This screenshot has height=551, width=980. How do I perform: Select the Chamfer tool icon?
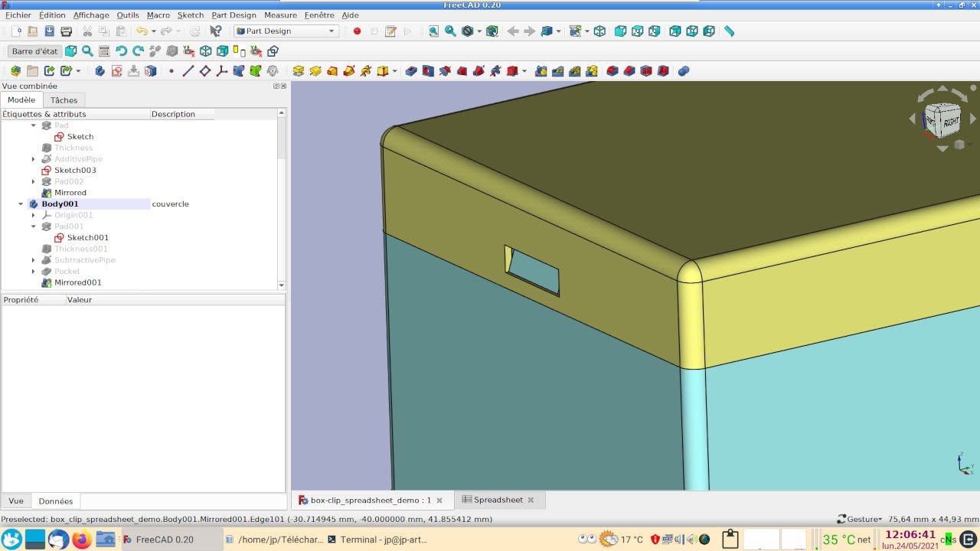[629, 71]
